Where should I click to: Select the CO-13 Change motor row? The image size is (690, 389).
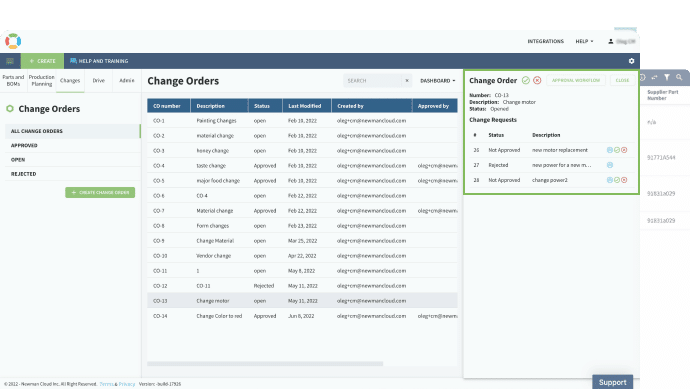[x=302, y=301]
